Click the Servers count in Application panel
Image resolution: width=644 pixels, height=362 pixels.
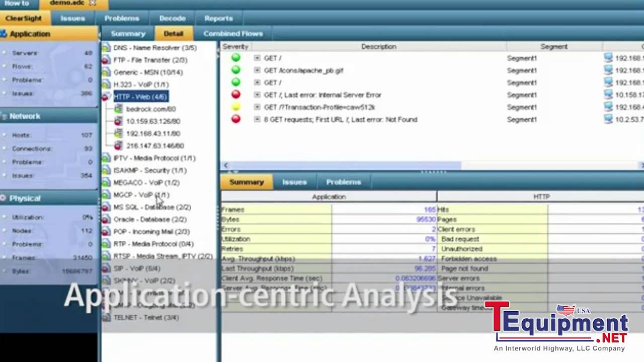tap(88, 53)
